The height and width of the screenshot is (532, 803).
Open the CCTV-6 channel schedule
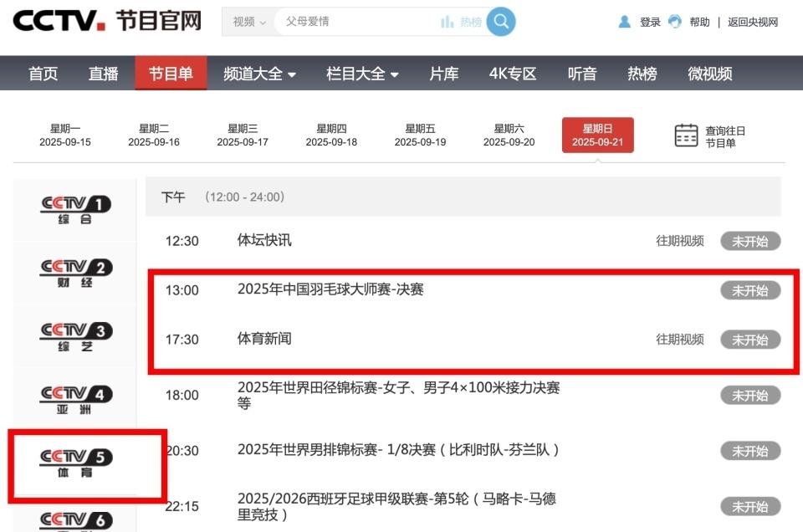pos(74,519)
